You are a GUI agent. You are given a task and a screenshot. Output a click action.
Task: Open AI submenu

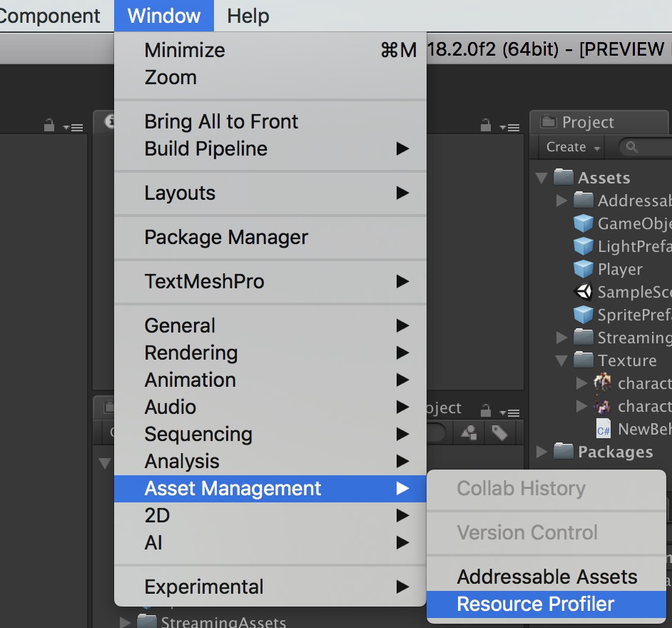pos(270,542)
